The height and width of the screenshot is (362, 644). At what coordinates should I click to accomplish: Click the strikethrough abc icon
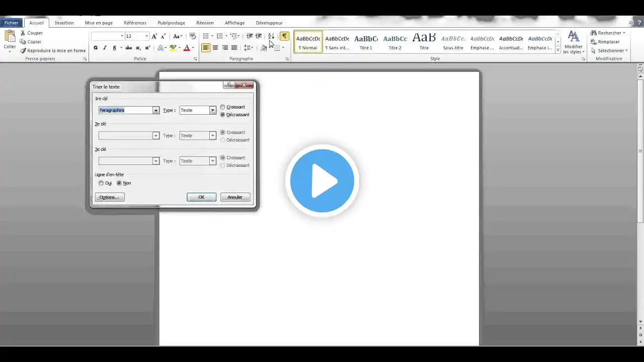[128, 48]
